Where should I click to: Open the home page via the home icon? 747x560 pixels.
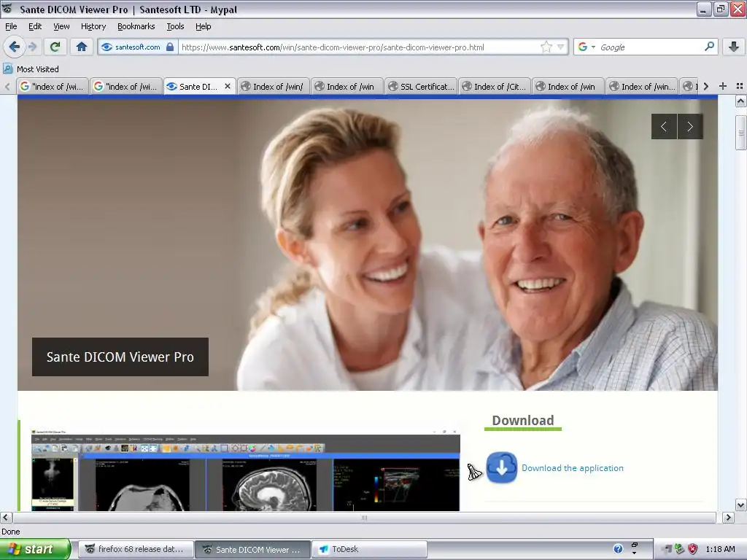[x=82, y=47]
